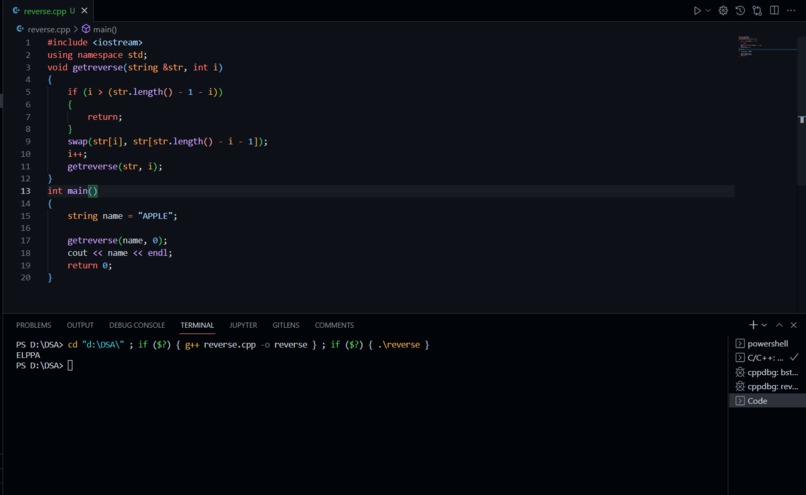Select the powershell terminal in the list
806x495 pixels.
(x=767, y=343)
